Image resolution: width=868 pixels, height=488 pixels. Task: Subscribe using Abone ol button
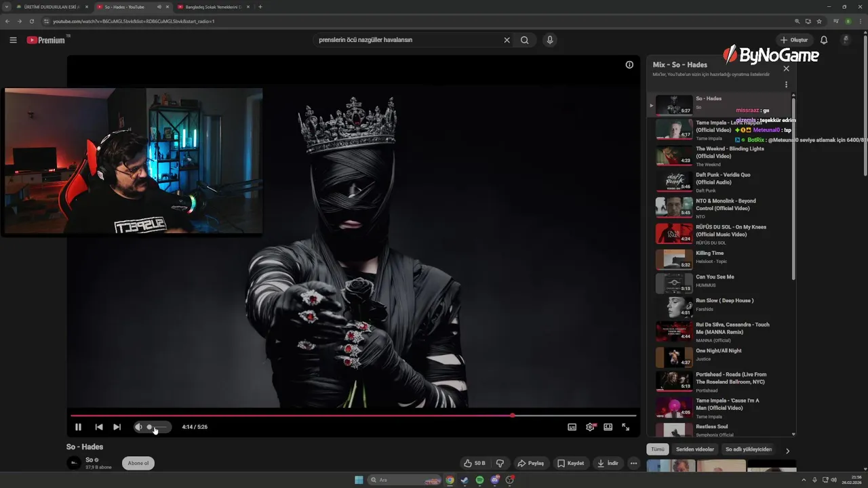click(x=138, y=464)
